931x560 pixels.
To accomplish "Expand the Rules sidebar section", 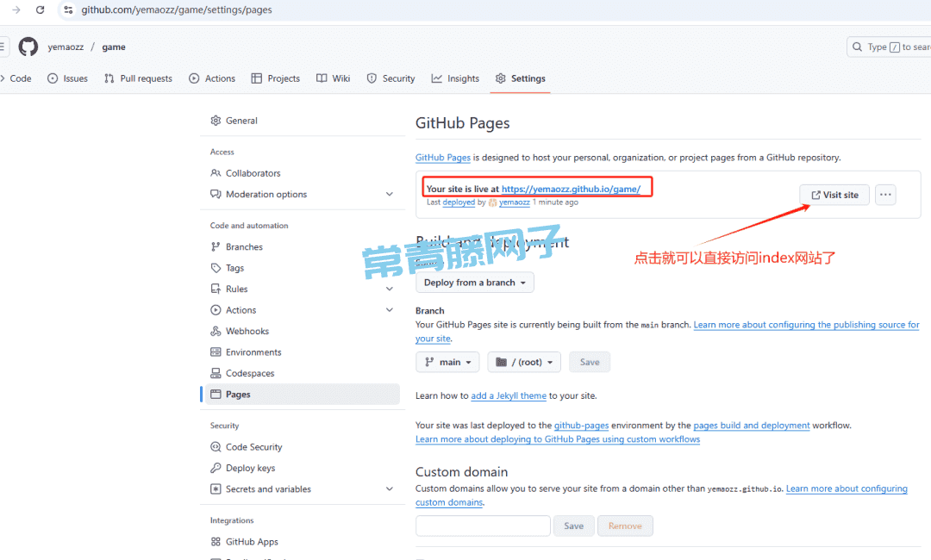I will (x=390, y=289).
